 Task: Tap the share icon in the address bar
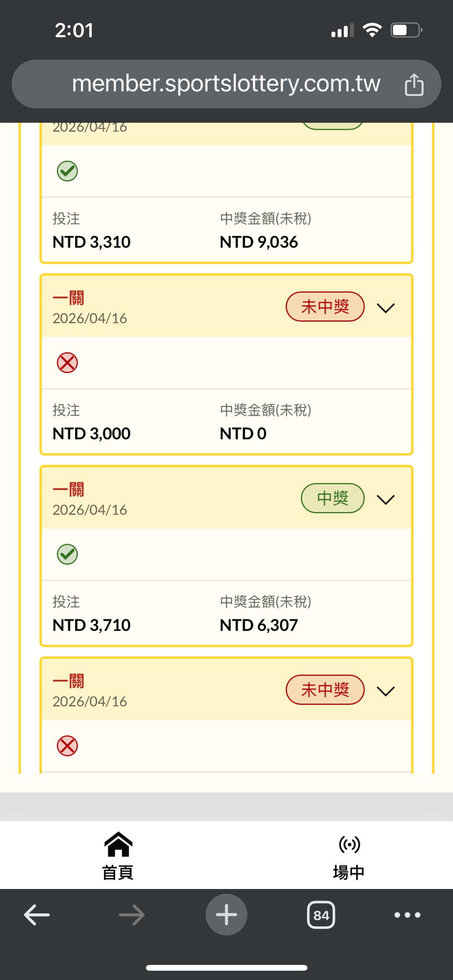414,84
